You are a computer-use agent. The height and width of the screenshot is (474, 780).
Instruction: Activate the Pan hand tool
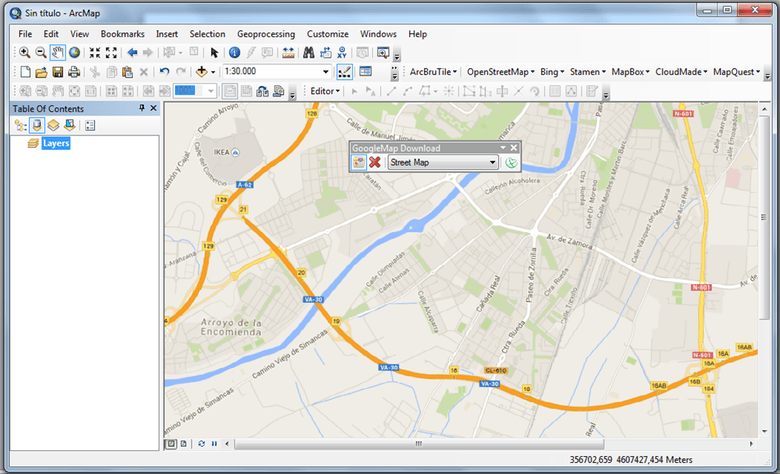tap(57, 52)
